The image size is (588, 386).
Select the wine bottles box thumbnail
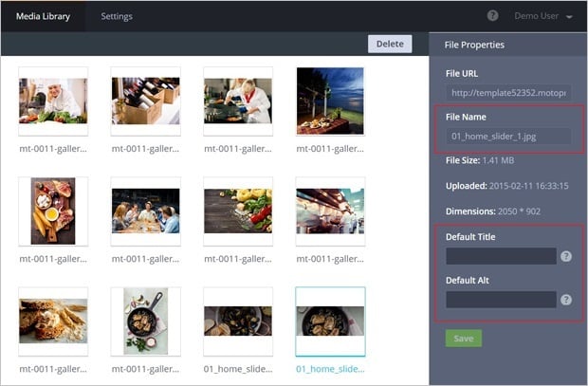[145, 101]
